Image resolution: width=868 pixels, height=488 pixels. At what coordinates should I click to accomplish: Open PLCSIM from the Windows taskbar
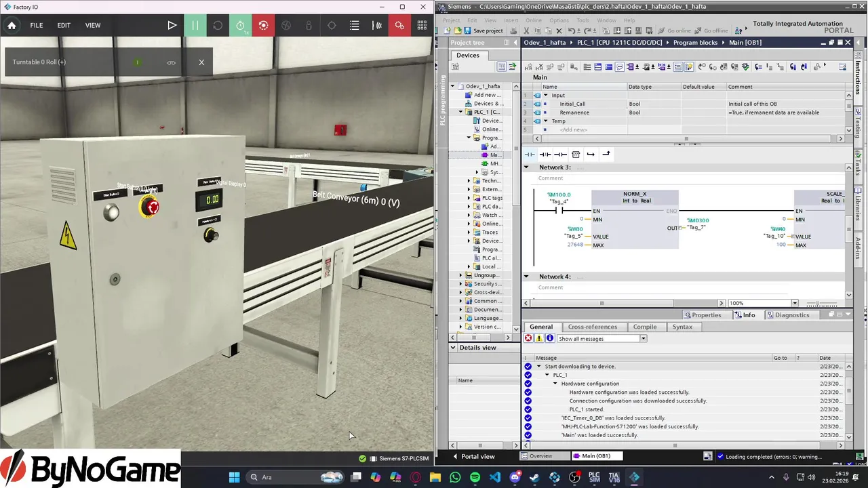point(594,477)
